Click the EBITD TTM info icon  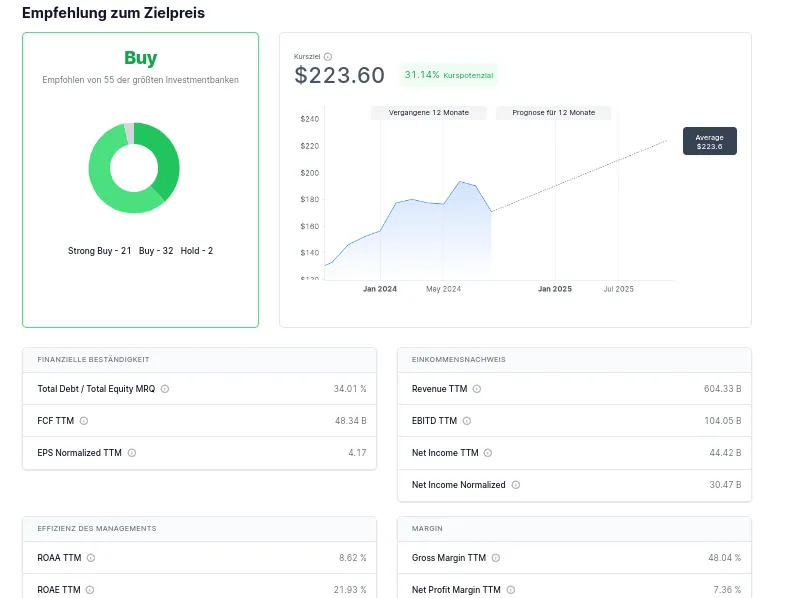coord(467,421)
